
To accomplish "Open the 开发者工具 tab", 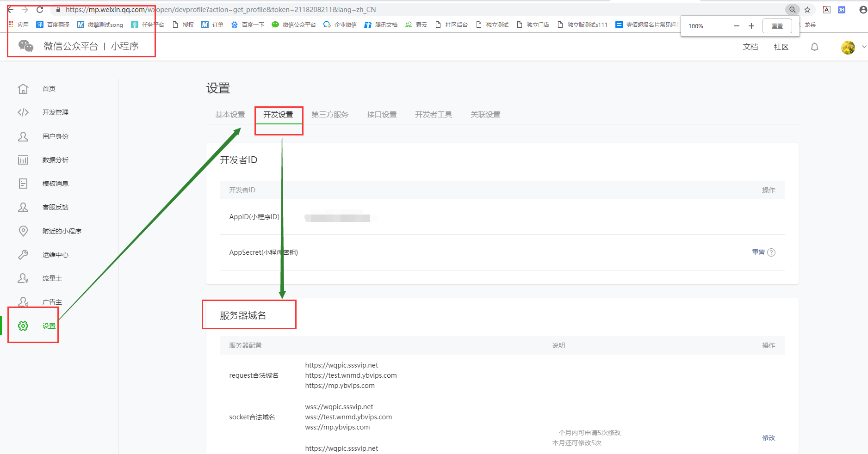I will click(x=434, y=115).
